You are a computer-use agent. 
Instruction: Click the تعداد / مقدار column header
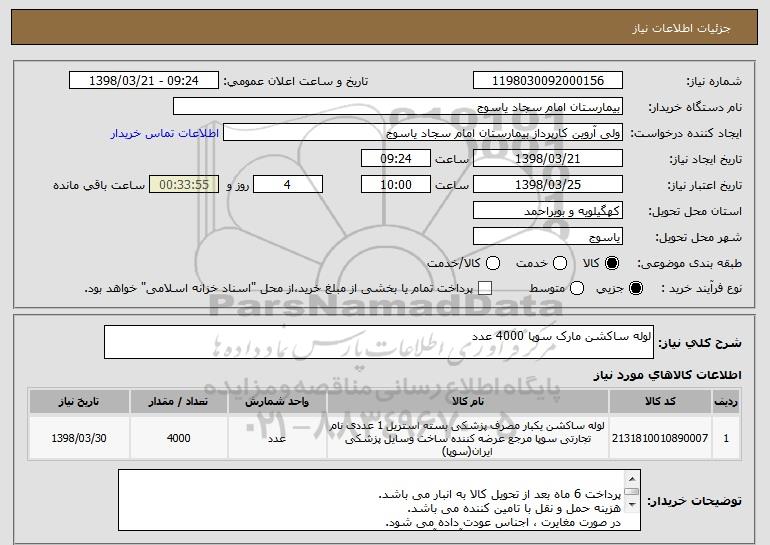pos(178,402)
